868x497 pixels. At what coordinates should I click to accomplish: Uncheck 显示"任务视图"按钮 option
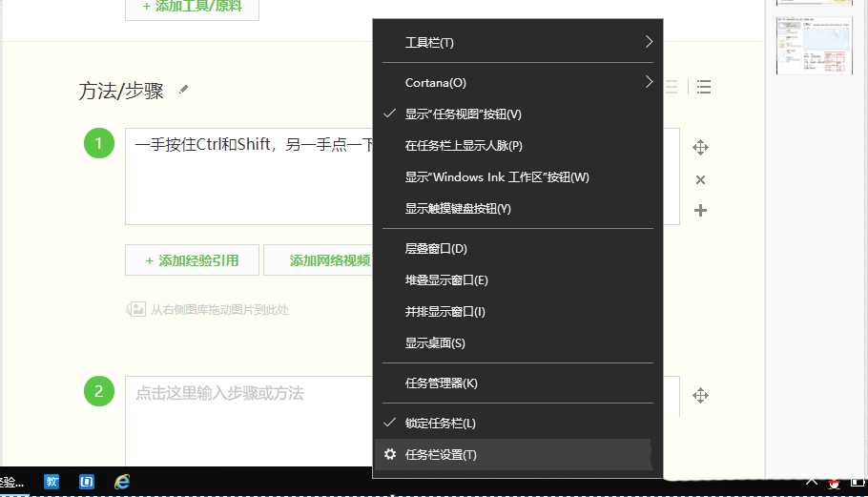[x=464, y=114]
